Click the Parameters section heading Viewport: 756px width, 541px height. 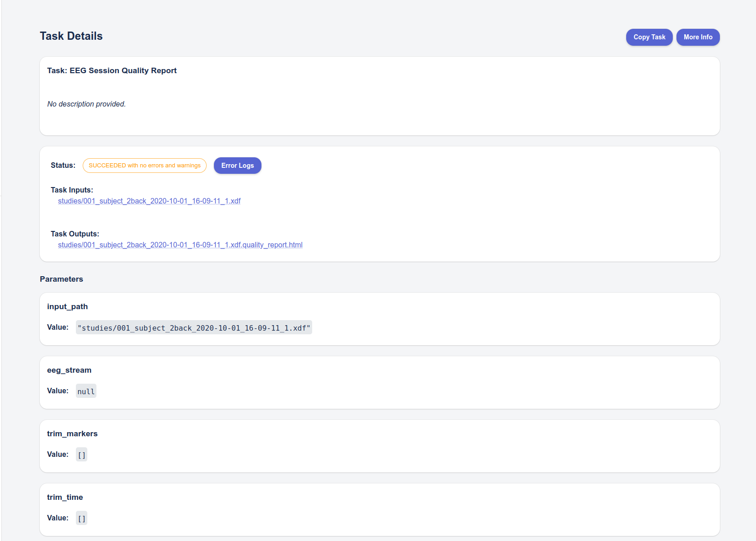61,279
